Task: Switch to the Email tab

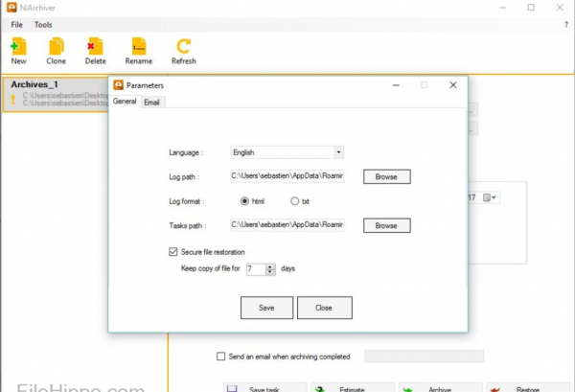Action: [x=151, y=103]
